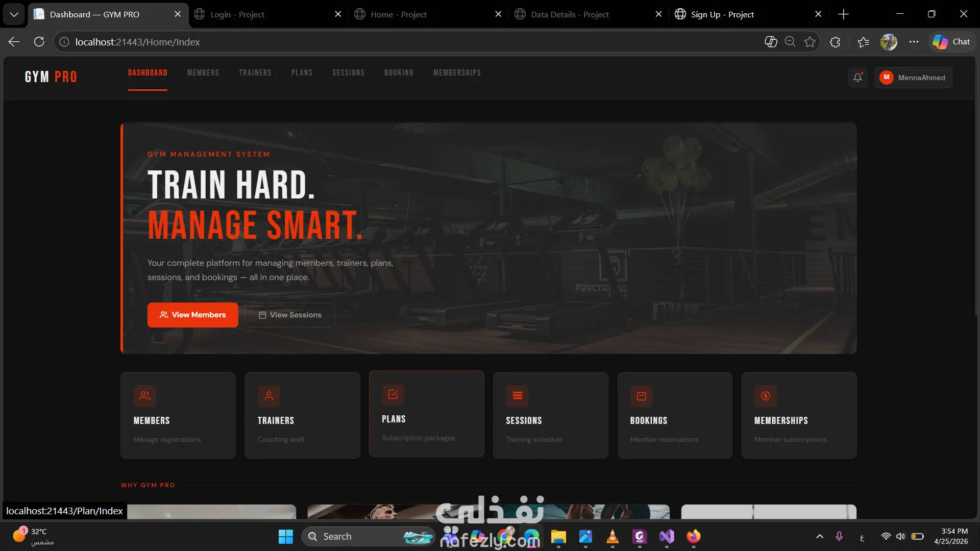Click the taskbar Search box
Viewport: 980px width, 551px height.
point(367,537)
